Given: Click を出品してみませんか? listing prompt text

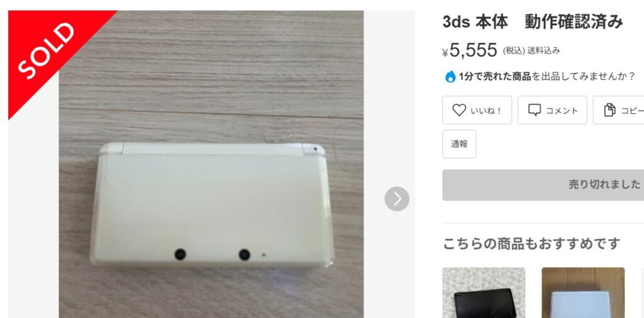Looking at the screenshot, I should pyautogui.click(x=584, y=77).
